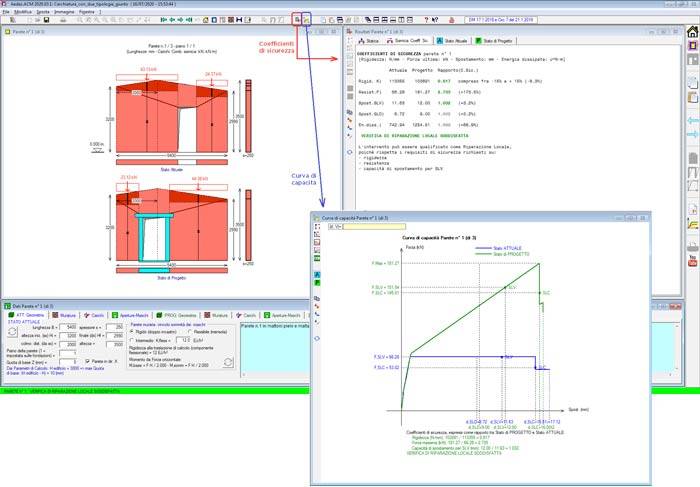Viewport: 700px width, 487px height.
Task: Click zoom-extents icon in capacity curve window
Action: (317, 227)
